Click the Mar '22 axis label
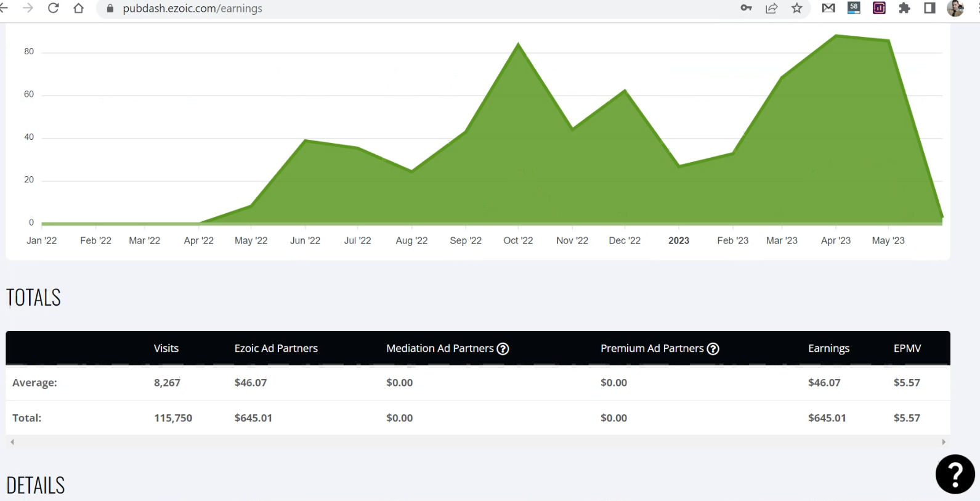980x501 pixels. click(x=145, y=240)
